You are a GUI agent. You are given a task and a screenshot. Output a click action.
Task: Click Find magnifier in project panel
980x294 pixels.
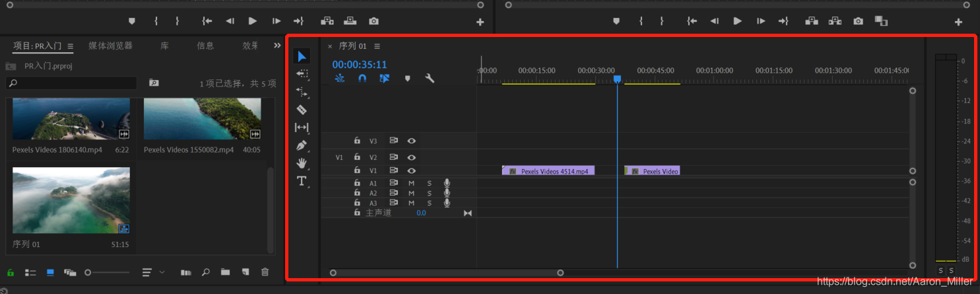(206, 272)
